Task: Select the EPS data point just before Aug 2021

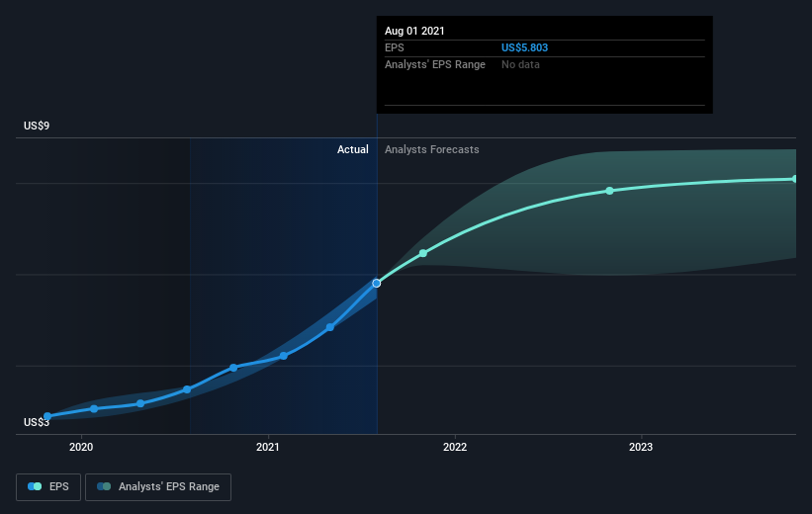Action: pos(330,327)
